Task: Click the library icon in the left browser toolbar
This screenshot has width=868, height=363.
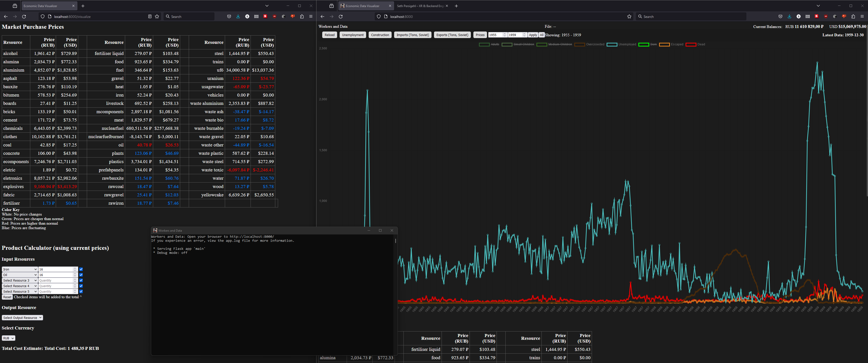Action: [x=256, y=16]
